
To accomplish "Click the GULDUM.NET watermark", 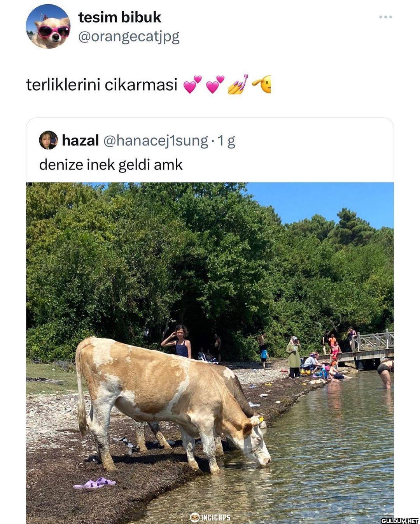I will click(x=399, y=520).
